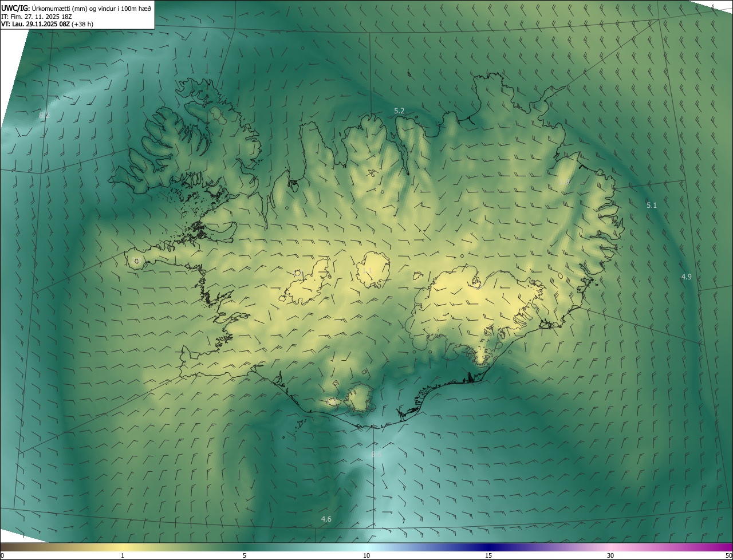Click the 'UWC/IG:' map title text
Viewport: 733px width, 560px height.
[16, 8]
